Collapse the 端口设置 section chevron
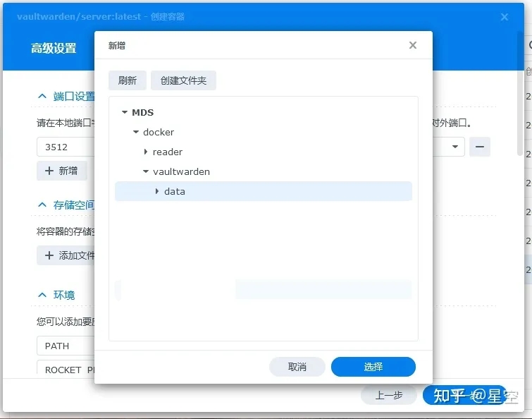 (42, 97)
